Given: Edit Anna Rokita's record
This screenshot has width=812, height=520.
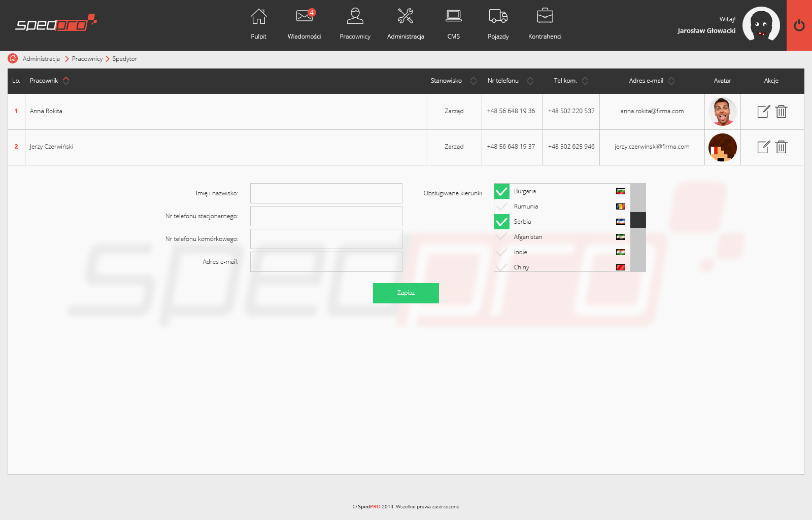Looking at the screenshot, I should coord(763,112).
